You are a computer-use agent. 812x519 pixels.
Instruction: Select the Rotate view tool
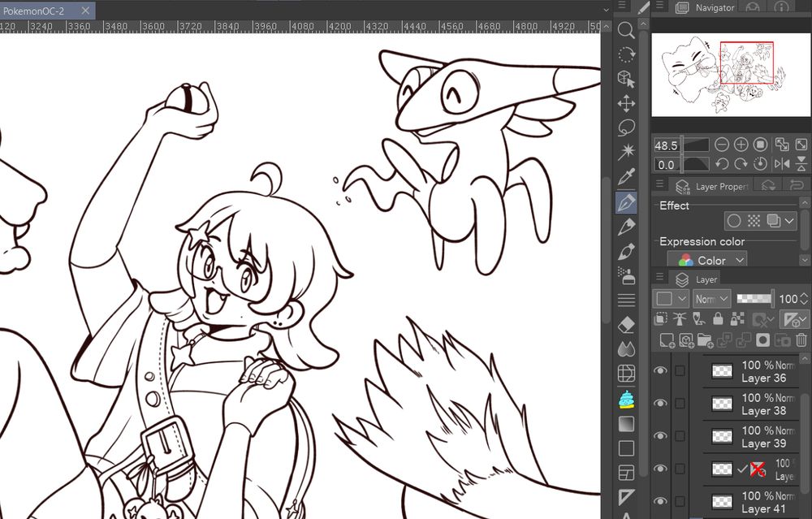coord(626,54)
